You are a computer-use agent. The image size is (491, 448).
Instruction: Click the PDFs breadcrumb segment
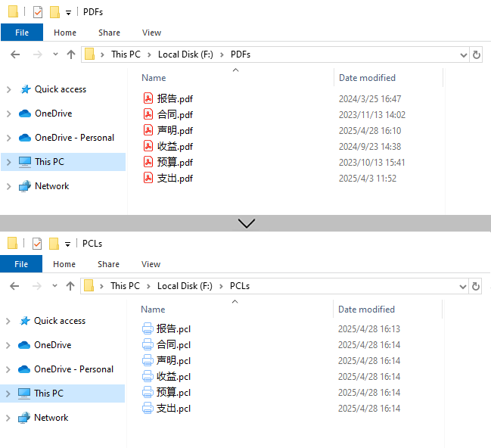241,54
